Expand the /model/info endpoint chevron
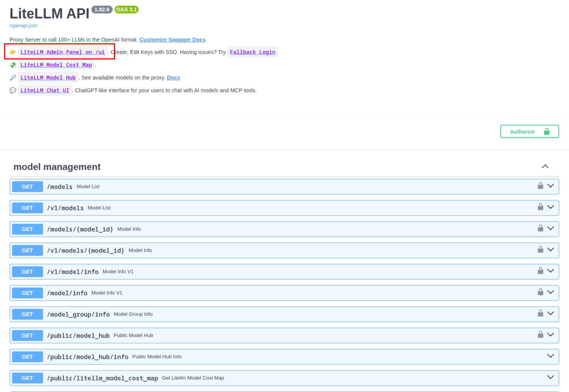Image resolution: width=569 pixels, height=392 pixels. (551, 292)
